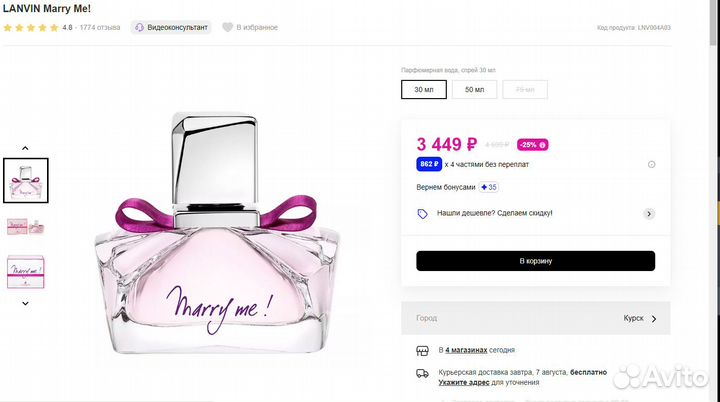720x402 pixels.
Task: Click the price tag icon for cheaper offer
Action: (x=423, y=213)
